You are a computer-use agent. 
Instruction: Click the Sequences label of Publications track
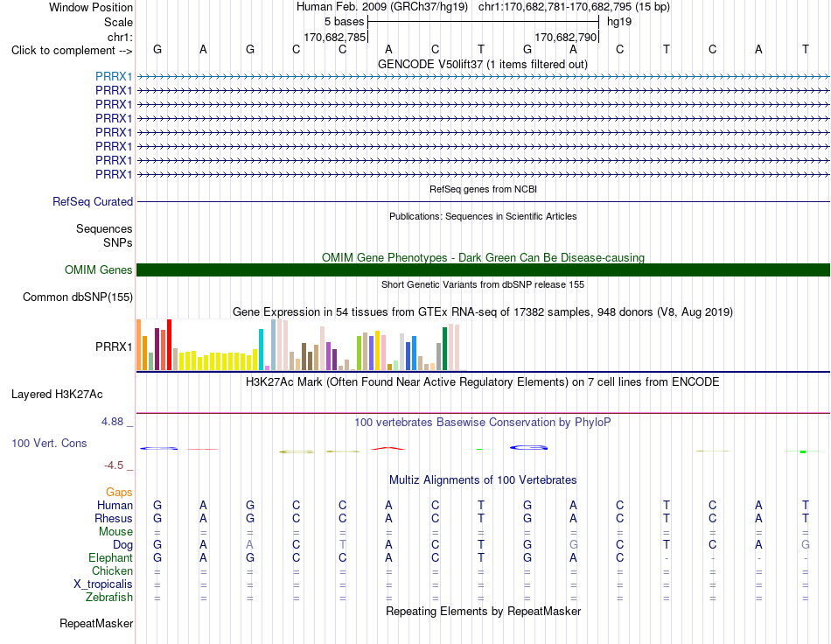click(x=104, y=228)
